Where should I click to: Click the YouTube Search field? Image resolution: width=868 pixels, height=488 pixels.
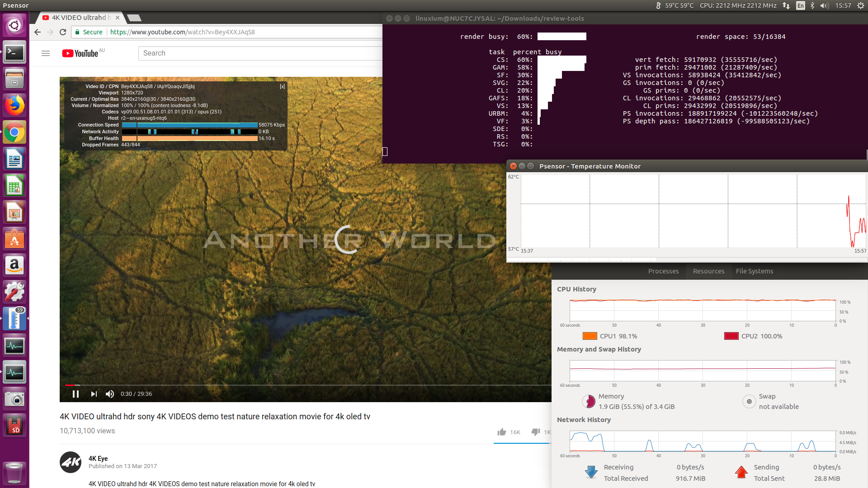(x=260, y=53)
